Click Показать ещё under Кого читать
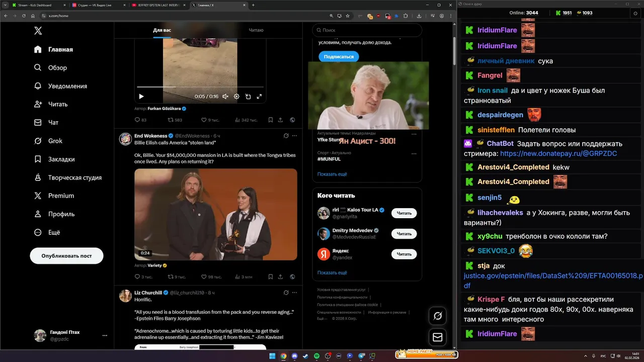The height and width of the screenshot is (362, 644). click(x=332, y=273)
